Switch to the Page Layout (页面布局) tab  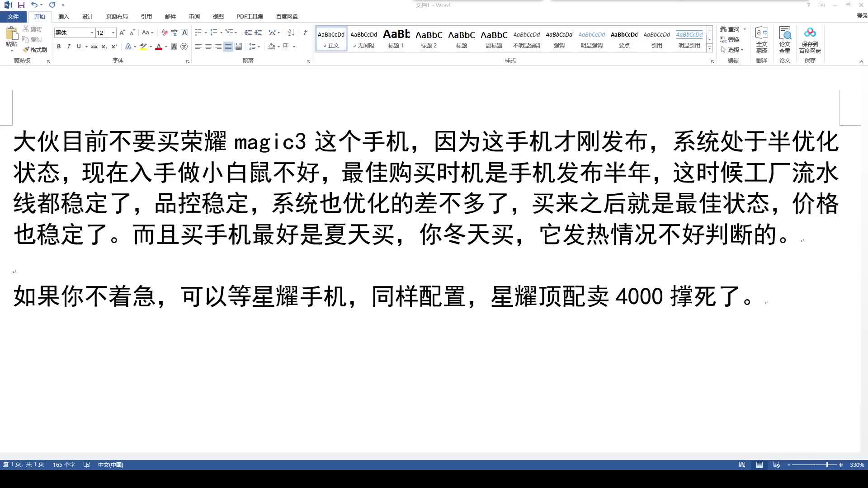(x=117, y=16)
